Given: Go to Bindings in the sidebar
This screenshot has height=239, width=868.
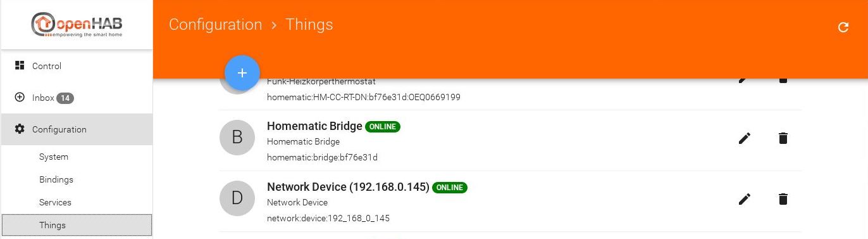Looking at the screenshot, I should coord(56,179).
